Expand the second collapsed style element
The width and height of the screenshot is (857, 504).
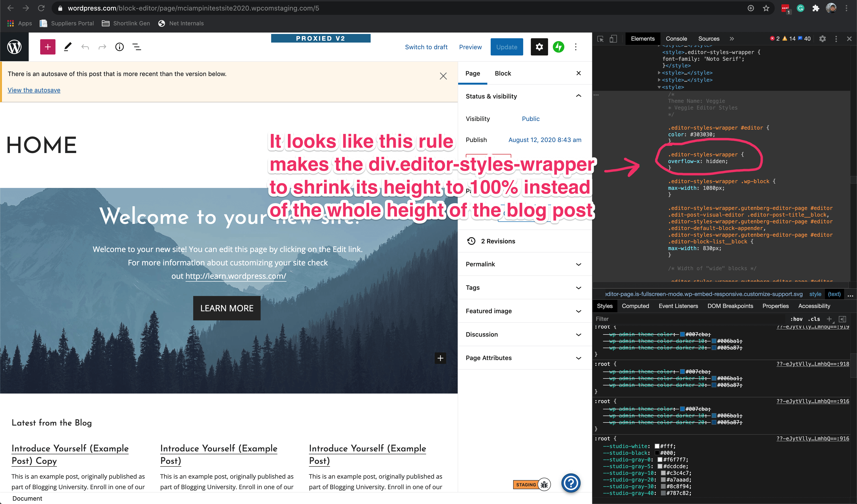click(x=659, y=80)
